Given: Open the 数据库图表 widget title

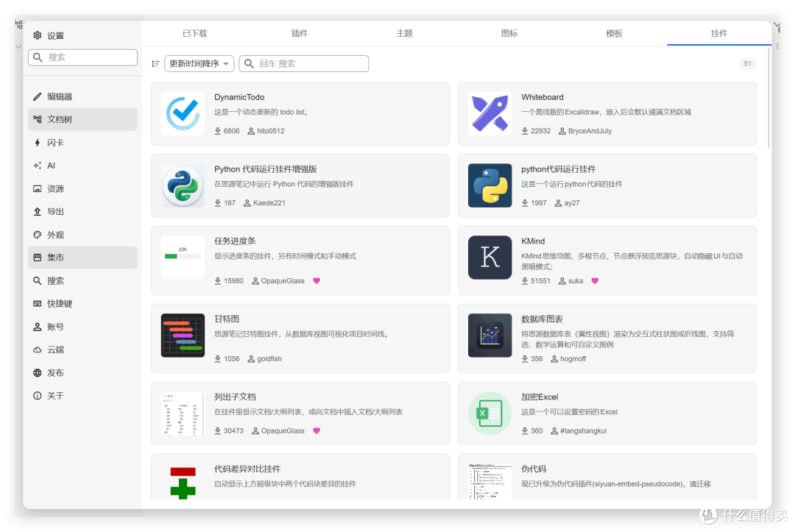Looking at the screenshot, I should click(542, 319).
